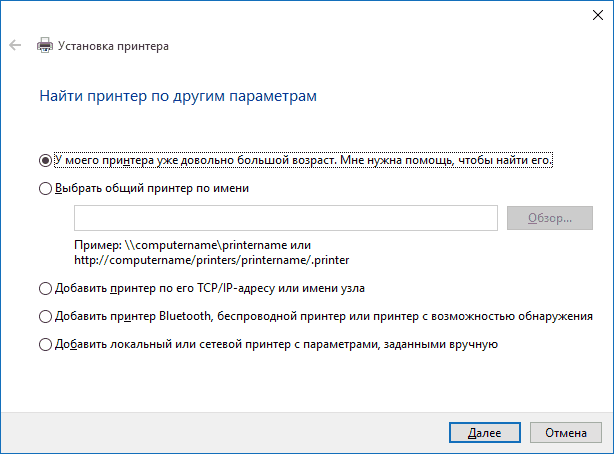
Task: Enable the Bluetooth printer radio button circle
Action: coord(44,316)
